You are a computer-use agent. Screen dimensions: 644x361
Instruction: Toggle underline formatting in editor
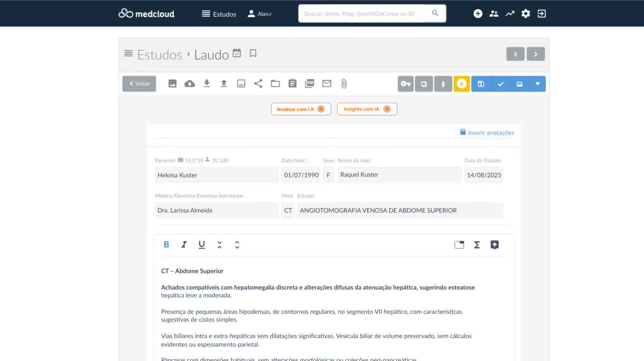pyautogui.click(x=202, y=245)
